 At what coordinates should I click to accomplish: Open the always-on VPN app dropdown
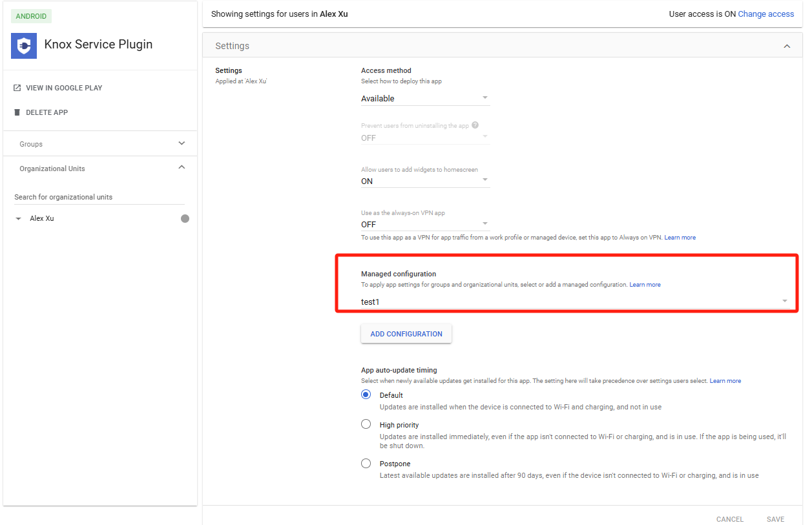point(425,224)
